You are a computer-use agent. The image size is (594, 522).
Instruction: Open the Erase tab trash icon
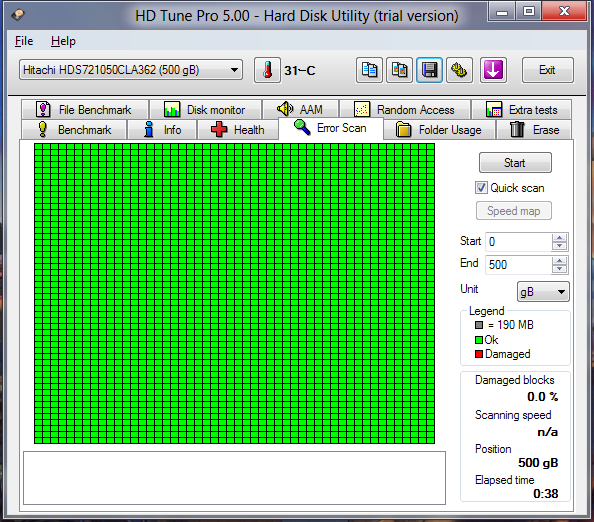tap(534, 130)
